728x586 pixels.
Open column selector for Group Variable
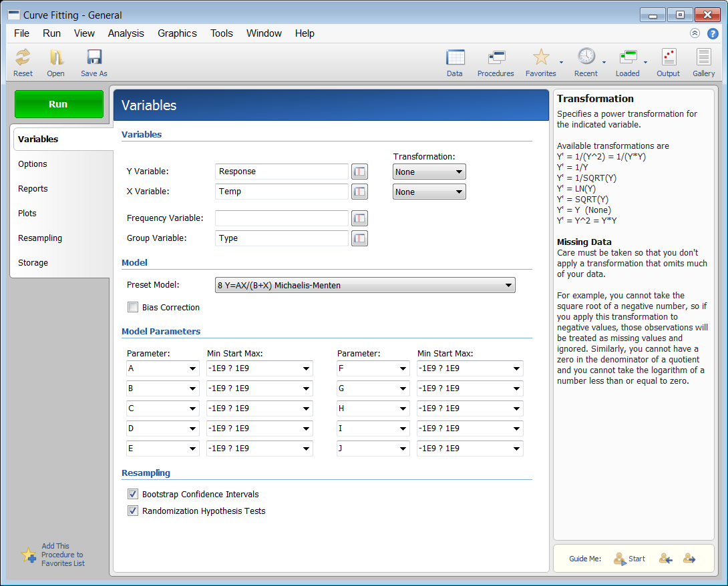(359, 238)
